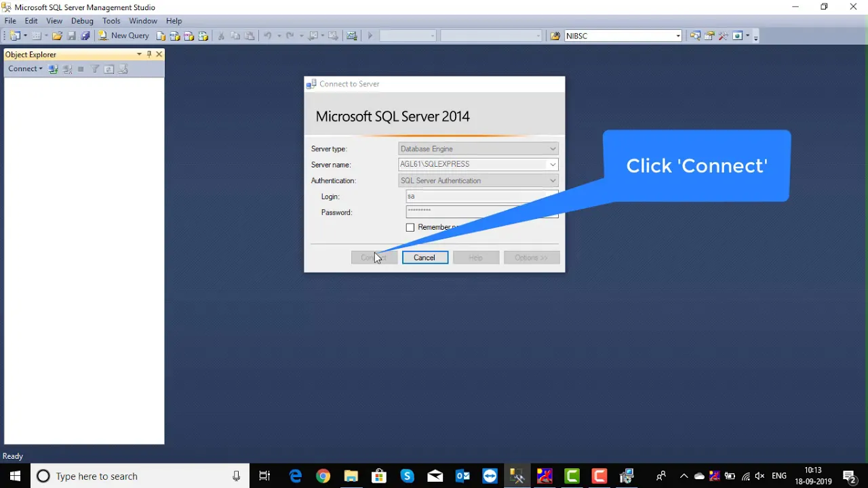Click the New Project toolbar icon
The image size is (868, 488).
(x=15, y=36)
